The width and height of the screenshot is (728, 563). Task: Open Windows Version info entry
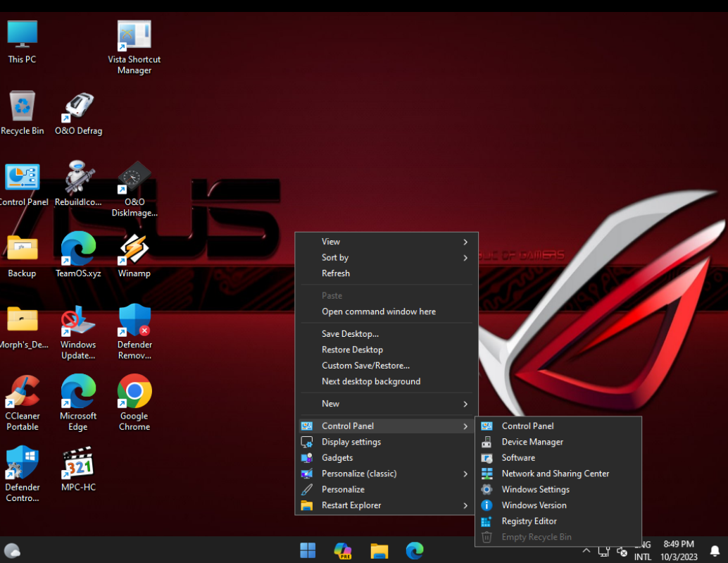[558, 505]
